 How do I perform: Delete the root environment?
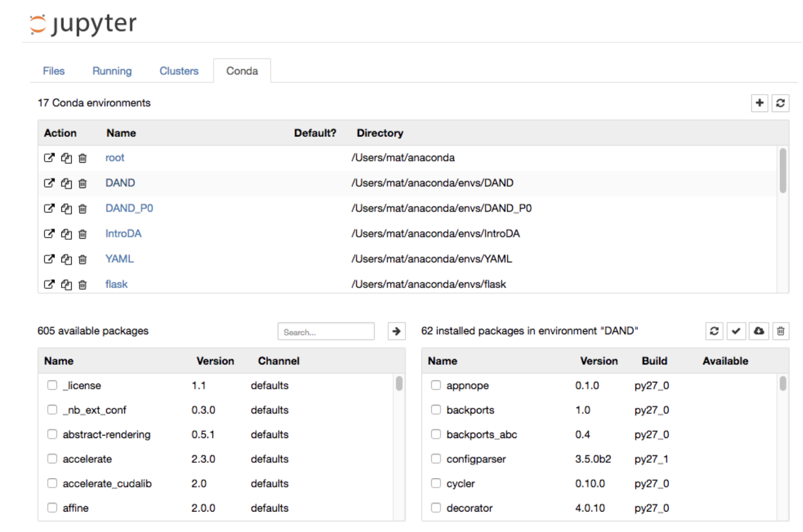click(x=83, y=158)
